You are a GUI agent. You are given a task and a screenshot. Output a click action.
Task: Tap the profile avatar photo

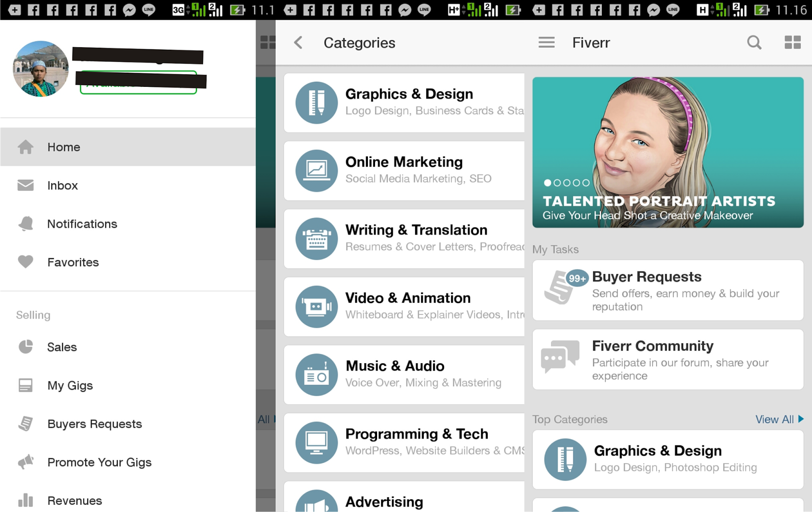click(x=41, y=69)
